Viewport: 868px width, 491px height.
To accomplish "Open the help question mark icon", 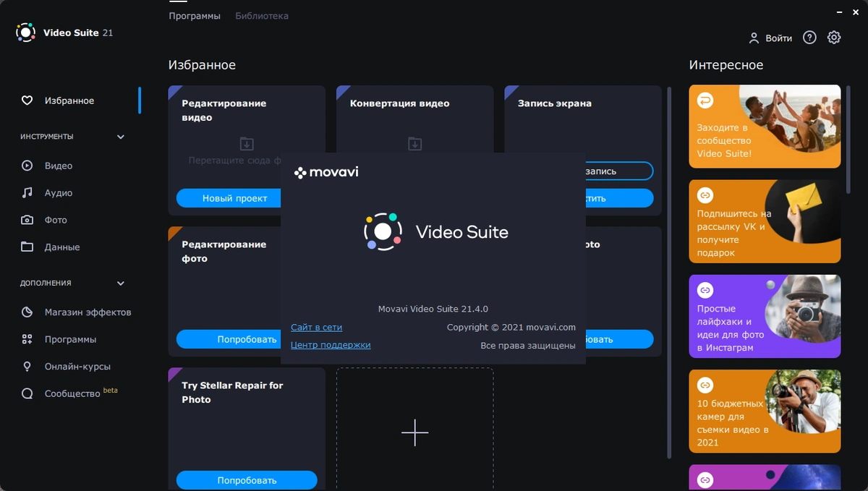I will [809, 38].
